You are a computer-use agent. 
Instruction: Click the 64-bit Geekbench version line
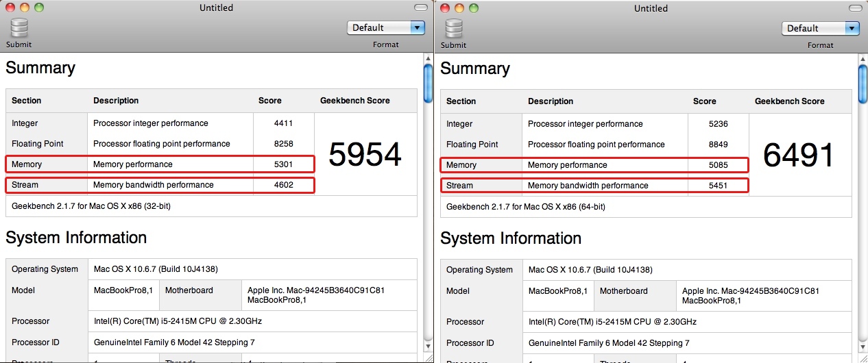(526, 206)
